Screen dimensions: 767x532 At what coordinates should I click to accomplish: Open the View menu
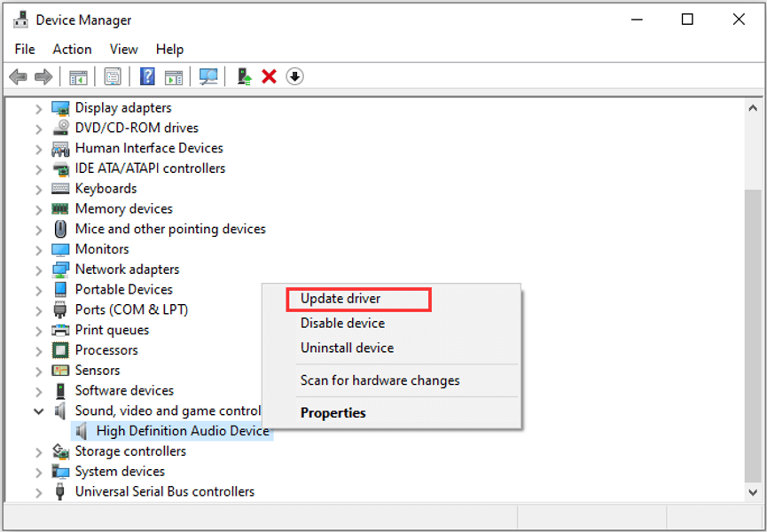124,50
